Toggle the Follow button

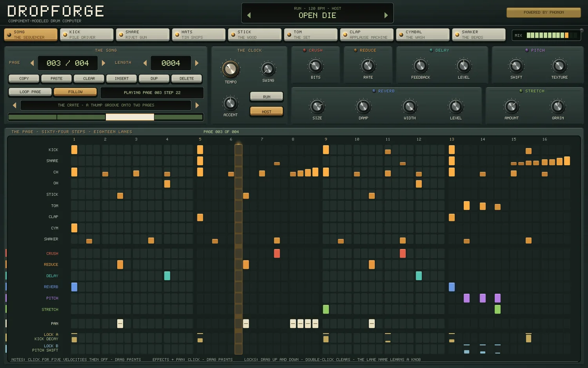tap(75, 92)
